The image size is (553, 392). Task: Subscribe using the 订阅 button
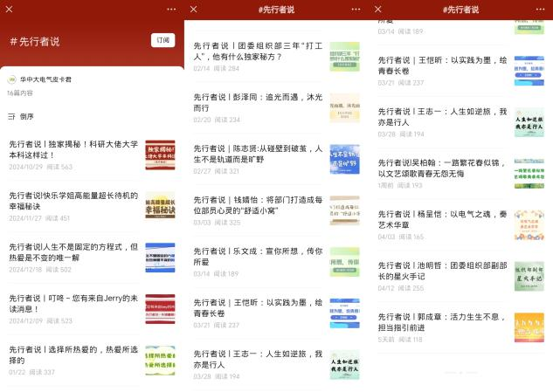pos(163,41)
